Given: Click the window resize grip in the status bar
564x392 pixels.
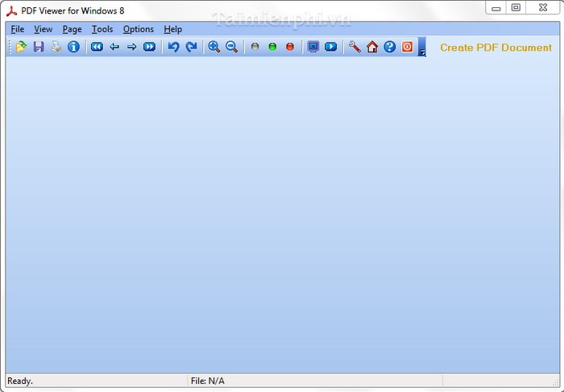Looking at the screenshot, I should tap(555, 382).
